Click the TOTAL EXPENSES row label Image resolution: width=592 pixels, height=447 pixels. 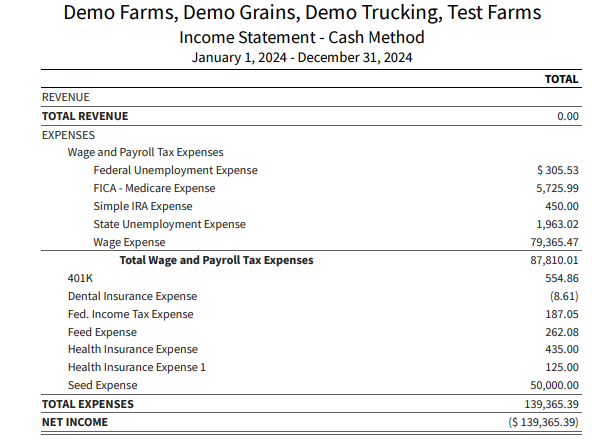(88, 404)
